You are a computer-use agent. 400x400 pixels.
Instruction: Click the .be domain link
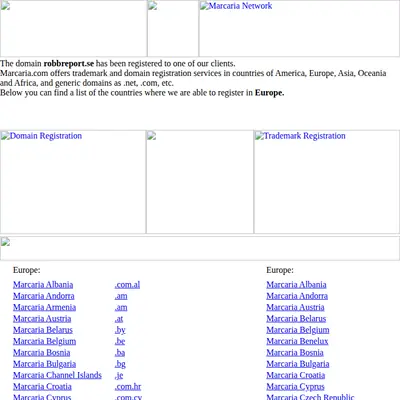(x=120, y=341)
